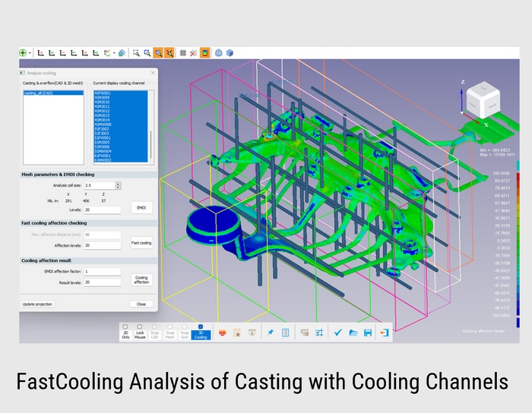Toggle the Snap CAD checkbox

154,326
